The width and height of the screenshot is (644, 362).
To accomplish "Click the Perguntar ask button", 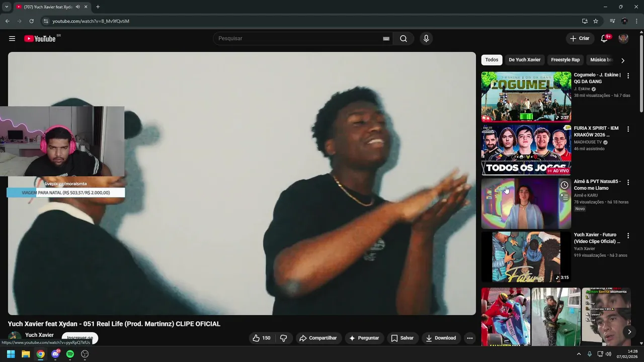I will 364,338.
